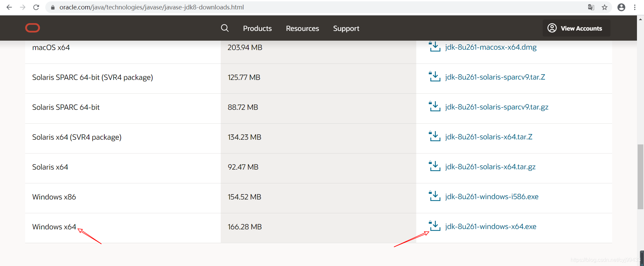Download jdk-8u261-windows-x64.exe
The image size is (644, 266).
point(491,226)
